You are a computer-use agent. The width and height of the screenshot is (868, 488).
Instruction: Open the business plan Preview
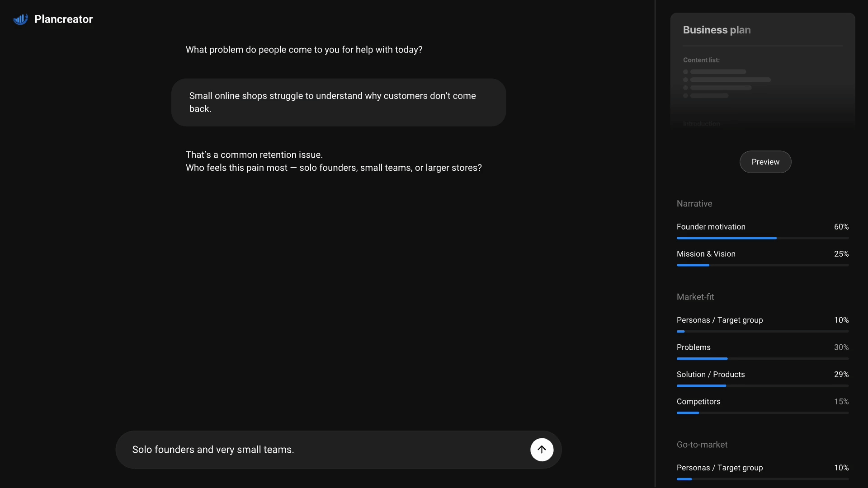click(x=765, y=162)
